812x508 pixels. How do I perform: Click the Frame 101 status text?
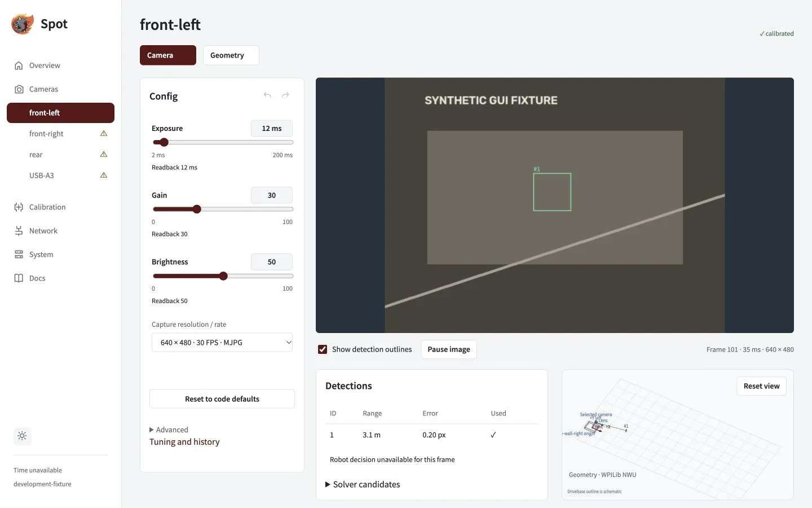point(750,349)
